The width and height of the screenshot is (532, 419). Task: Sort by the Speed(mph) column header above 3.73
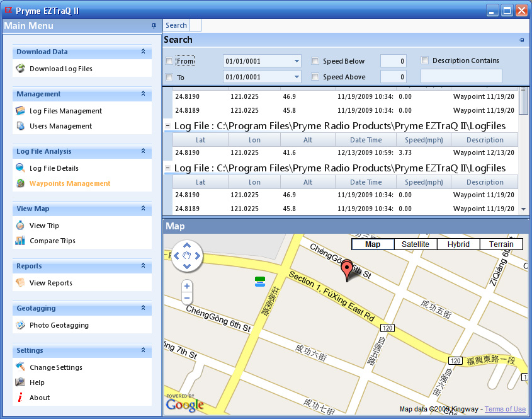tap(424, 140)
